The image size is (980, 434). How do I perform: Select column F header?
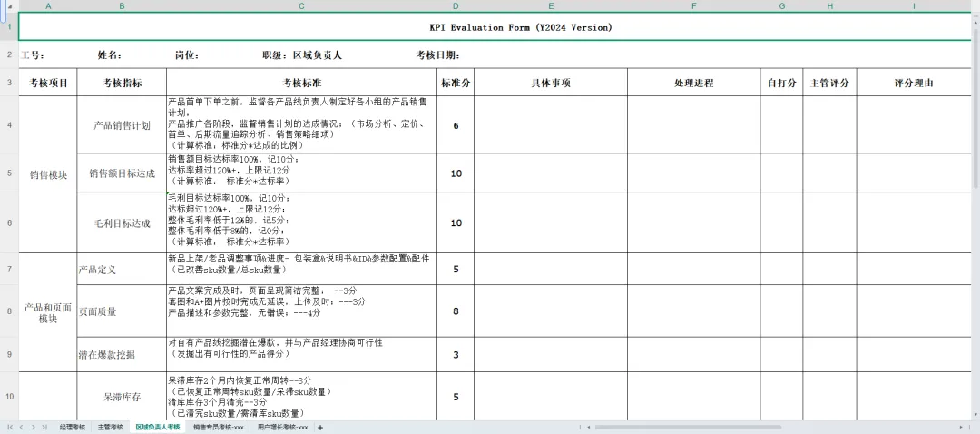(x=694, y=6)
